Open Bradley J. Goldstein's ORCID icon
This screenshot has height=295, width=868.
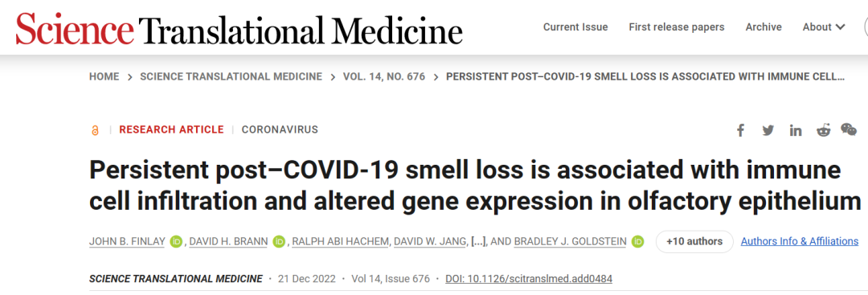(x=637, y=242)
